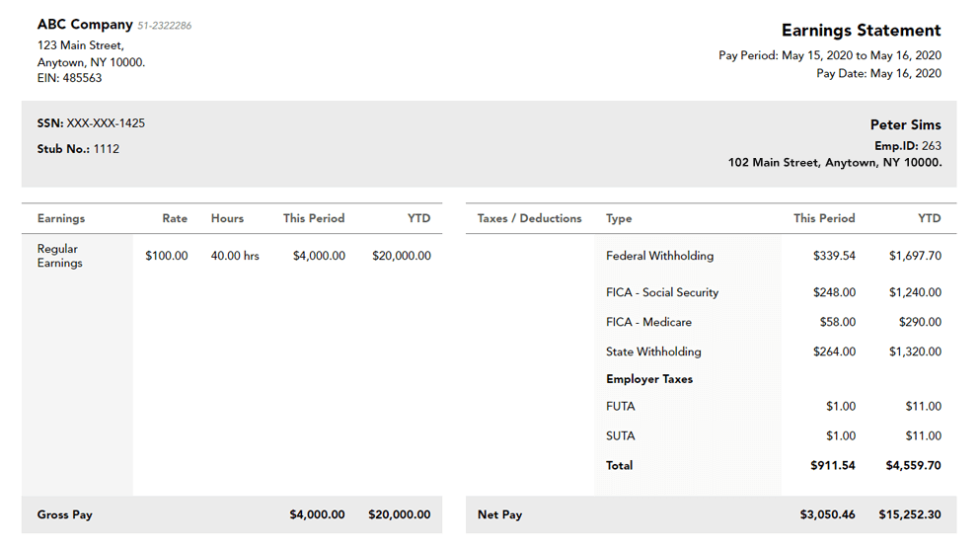Click the Taxes / Deductions header
The image size is (980, 548).
[529, 218]
